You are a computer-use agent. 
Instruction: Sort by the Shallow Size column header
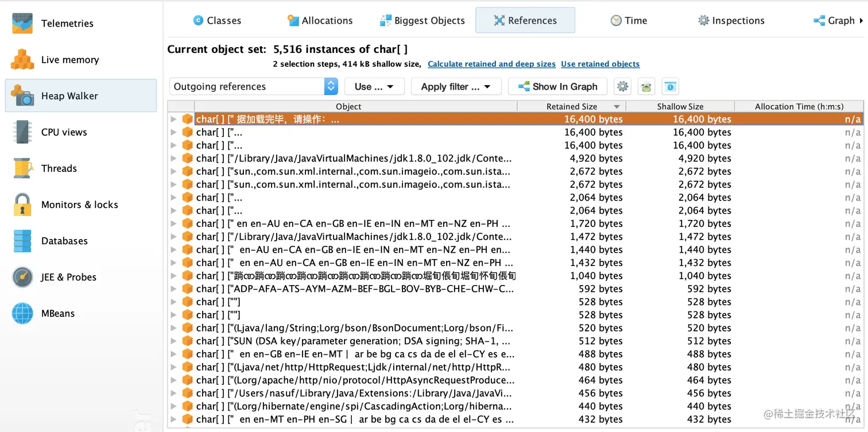[x=680, y=106]
